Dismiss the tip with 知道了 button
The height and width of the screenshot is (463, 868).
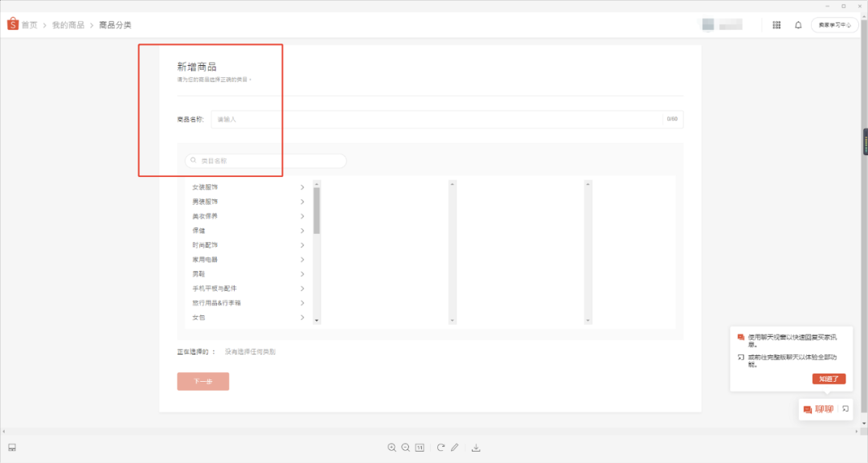click(x=828, y=379)
